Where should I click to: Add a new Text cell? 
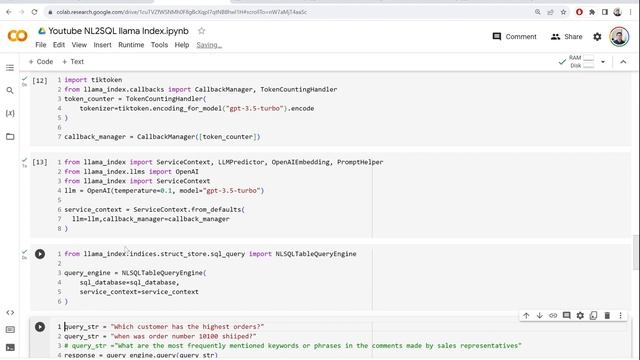point(73,62)
